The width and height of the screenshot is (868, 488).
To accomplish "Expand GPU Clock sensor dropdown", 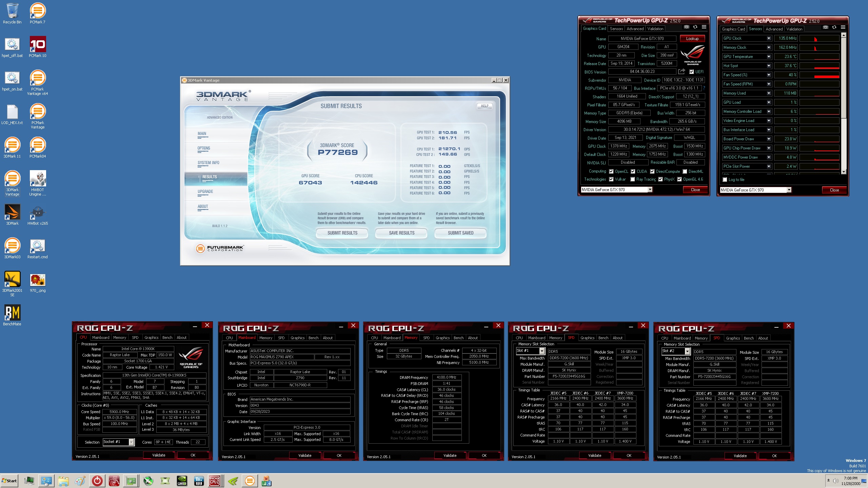I will 769,38.
